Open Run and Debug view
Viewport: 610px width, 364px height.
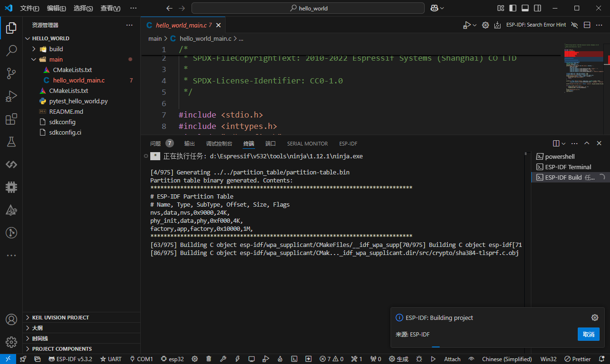click(x=11, y=96)
